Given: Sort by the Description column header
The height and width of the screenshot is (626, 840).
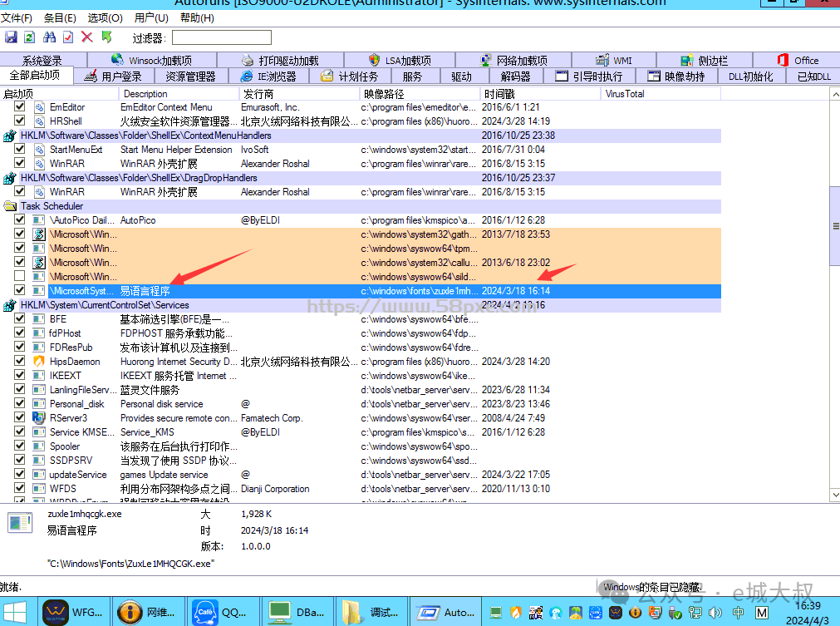Looking at the screenshot, I should coord(179,94).
